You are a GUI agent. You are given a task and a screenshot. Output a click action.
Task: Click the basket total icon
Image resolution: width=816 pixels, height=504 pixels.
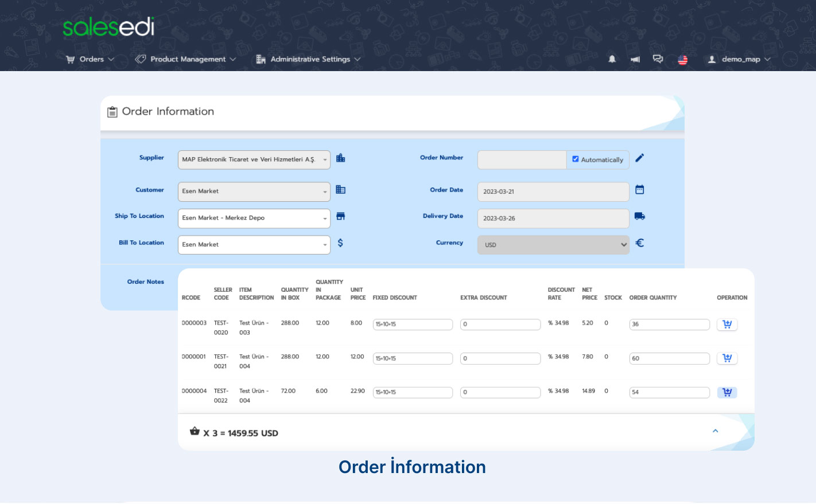[x=195, y=431]
